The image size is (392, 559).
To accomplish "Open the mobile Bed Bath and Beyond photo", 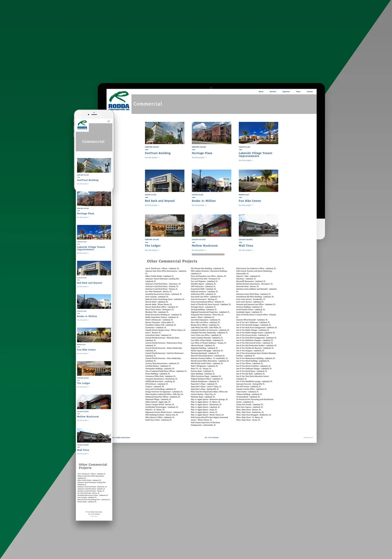I will [x=94, y=268].
